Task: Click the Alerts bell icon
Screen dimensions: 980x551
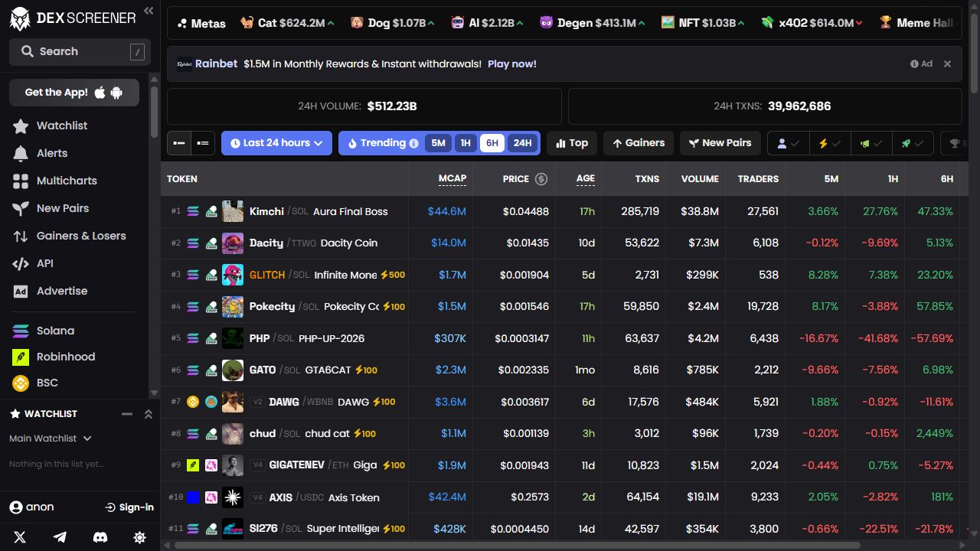Action: (21, 153)
